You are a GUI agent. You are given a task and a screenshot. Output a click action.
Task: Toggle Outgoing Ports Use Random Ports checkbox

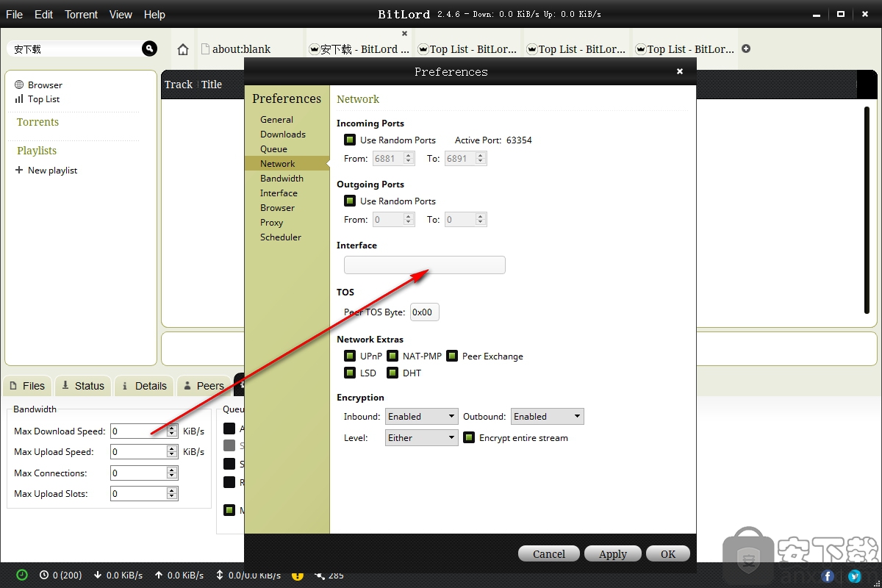pos(350,201)
